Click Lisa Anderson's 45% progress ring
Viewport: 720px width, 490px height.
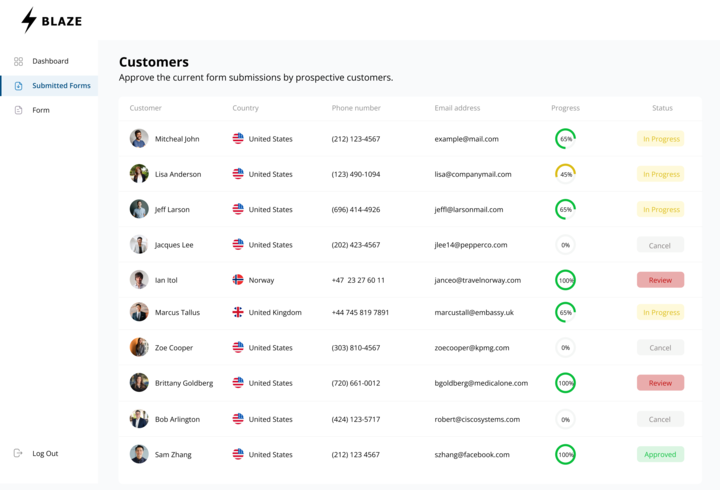(x=565, y=174)
